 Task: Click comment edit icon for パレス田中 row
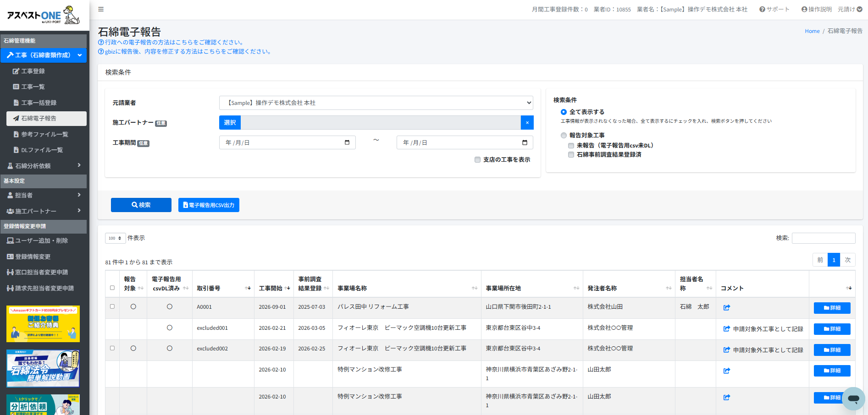[727, 308]
